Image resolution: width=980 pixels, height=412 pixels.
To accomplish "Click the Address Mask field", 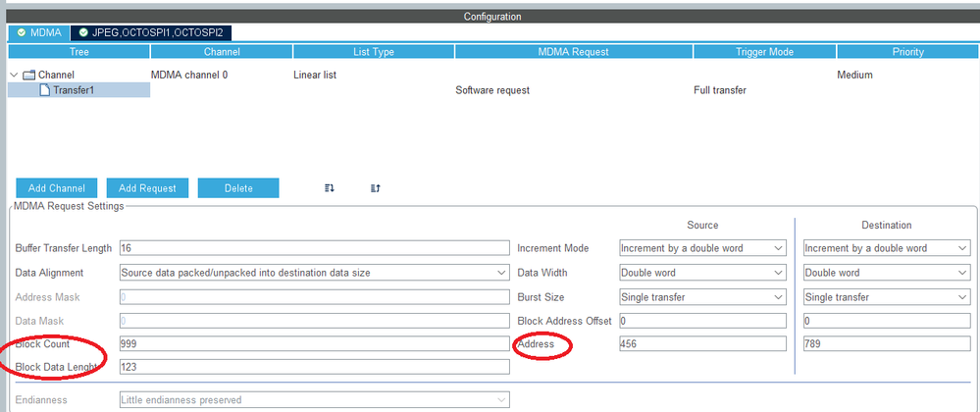I will coord(314,297).
